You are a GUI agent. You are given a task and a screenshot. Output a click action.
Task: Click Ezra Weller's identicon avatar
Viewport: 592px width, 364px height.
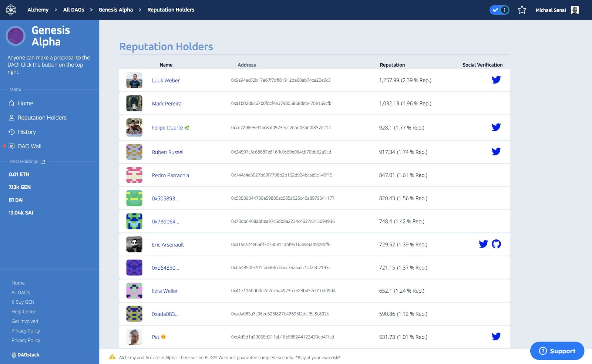click(134, 291)
